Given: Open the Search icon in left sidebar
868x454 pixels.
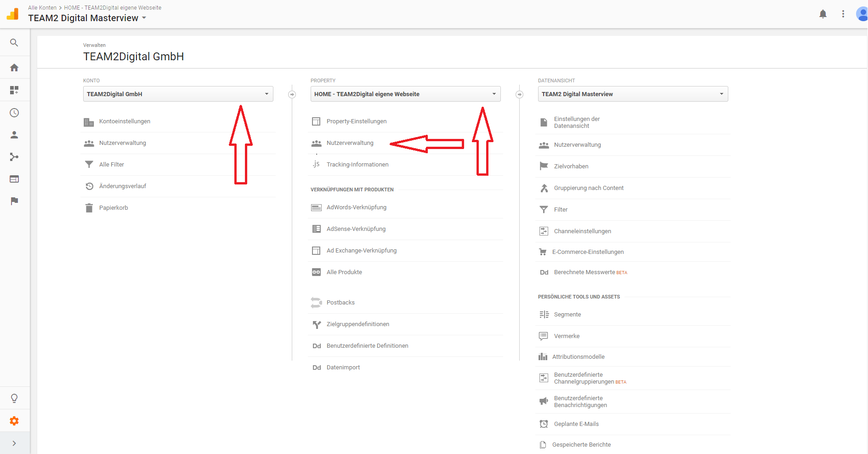Looking at the screenshot, I should (14, 42).
